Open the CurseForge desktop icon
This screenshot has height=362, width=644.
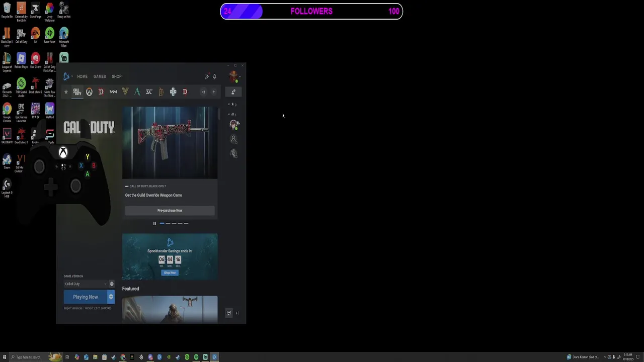pos(35,11)
